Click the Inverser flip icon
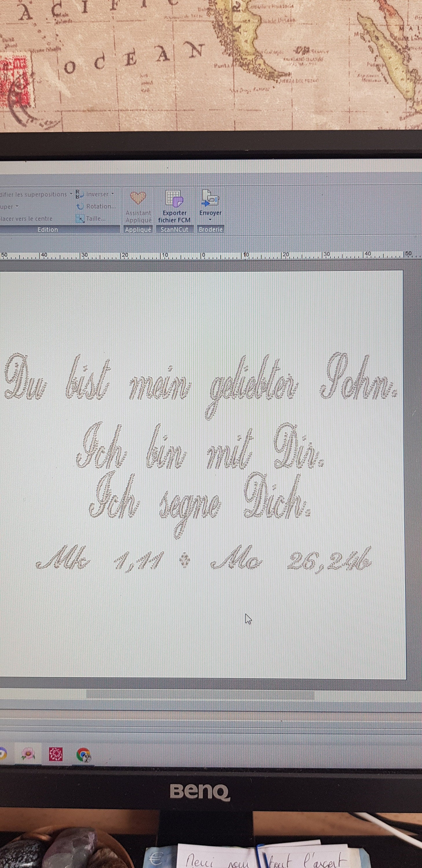This screenshot has height=868, width=422. (80, 194)
